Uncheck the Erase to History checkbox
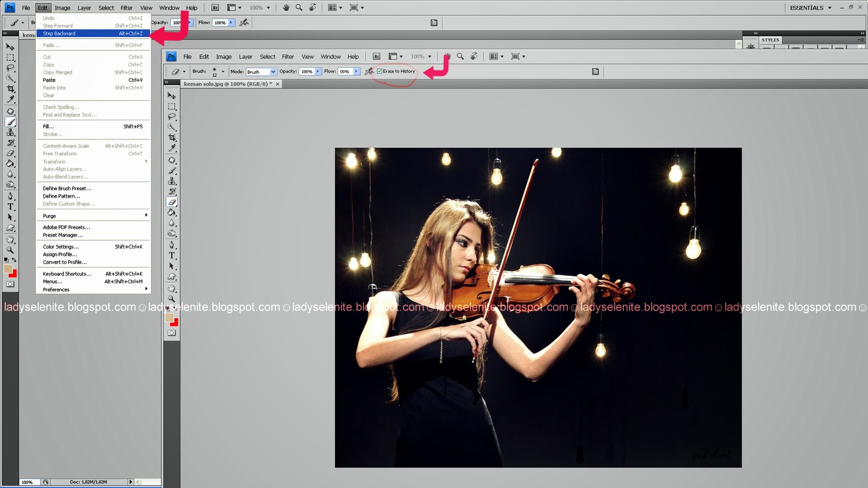 coord(380,71)
